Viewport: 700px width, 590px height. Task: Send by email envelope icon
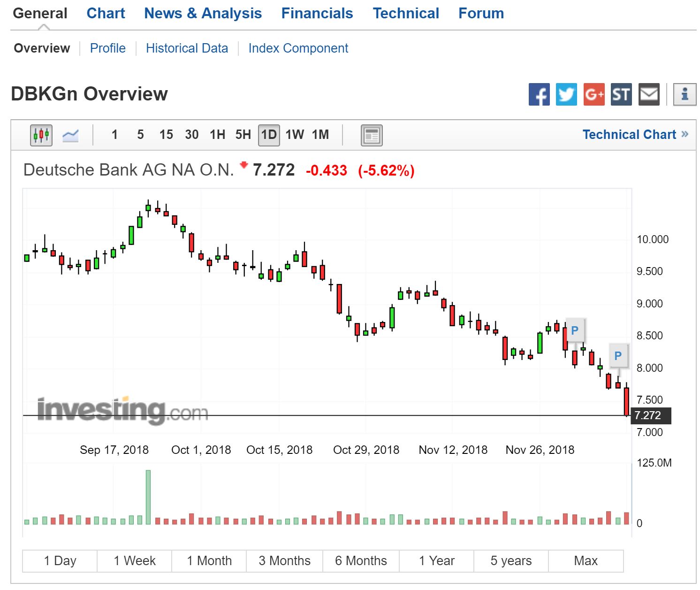649,94
